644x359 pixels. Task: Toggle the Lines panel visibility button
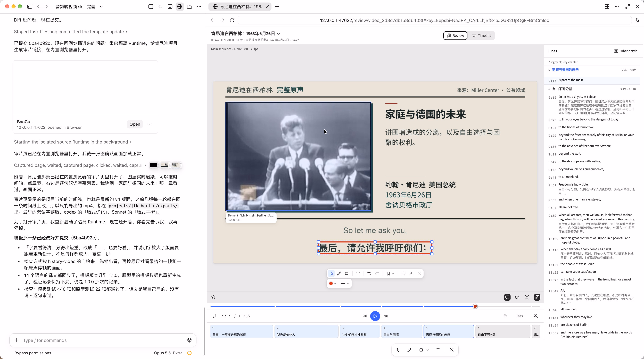pos(537,297)
